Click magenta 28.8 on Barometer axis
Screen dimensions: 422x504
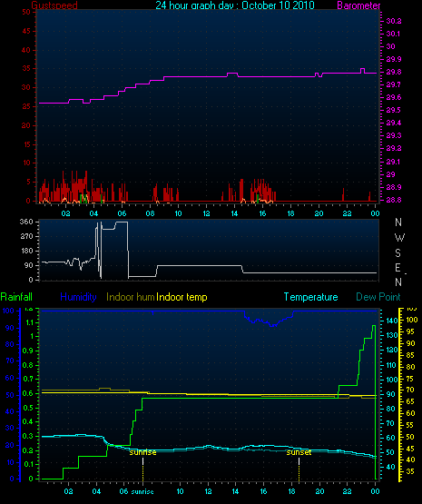pos(394,200)
